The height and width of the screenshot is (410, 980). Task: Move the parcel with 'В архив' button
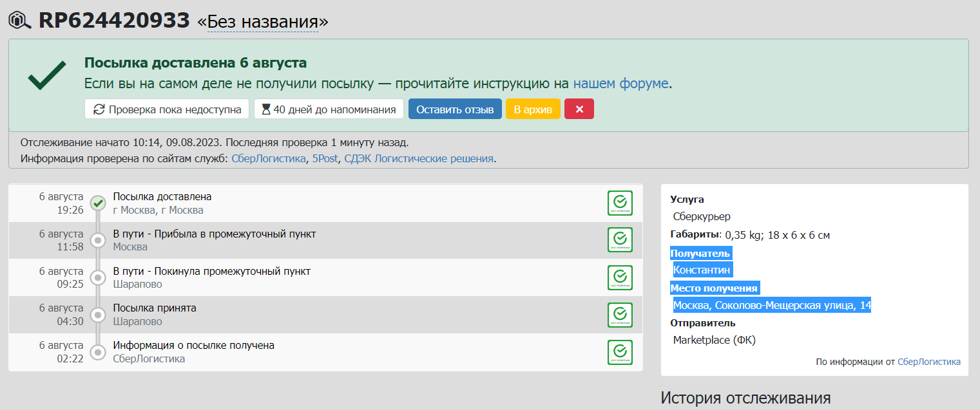click(x=533, y=109)
